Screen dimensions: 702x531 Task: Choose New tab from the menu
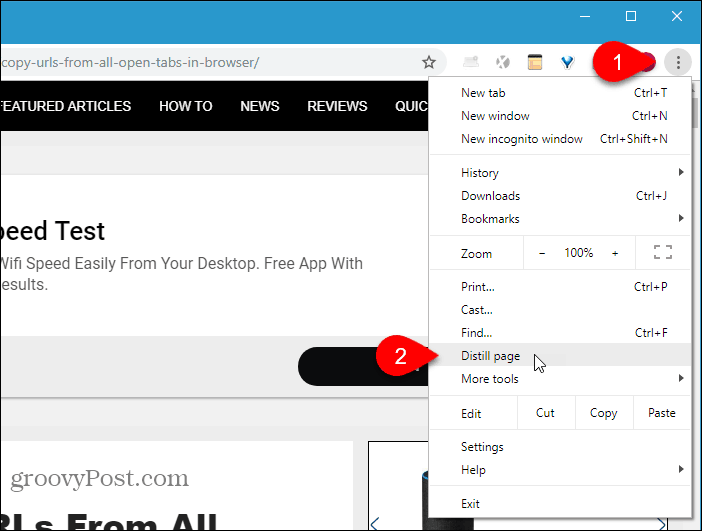click(x=560, y=93)
